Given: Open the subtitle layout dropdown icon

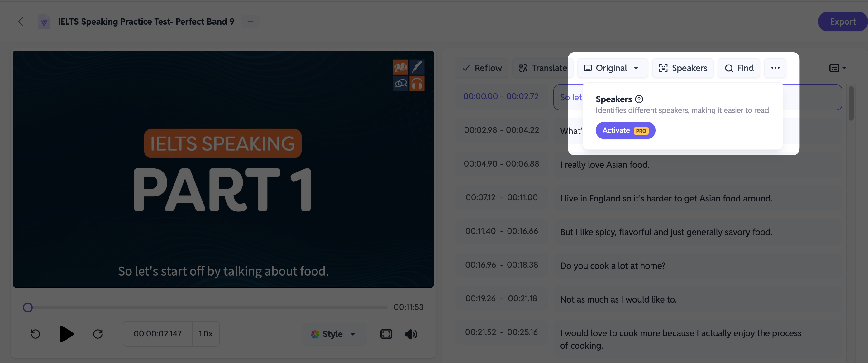Looking at the screenshot, I should click(837, 68).
